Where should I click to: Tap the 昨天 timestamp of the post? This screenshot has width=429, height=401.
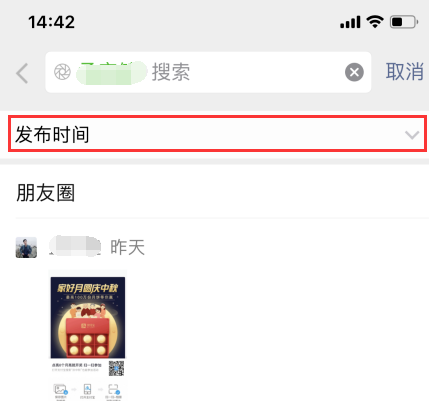click(128, 247)
